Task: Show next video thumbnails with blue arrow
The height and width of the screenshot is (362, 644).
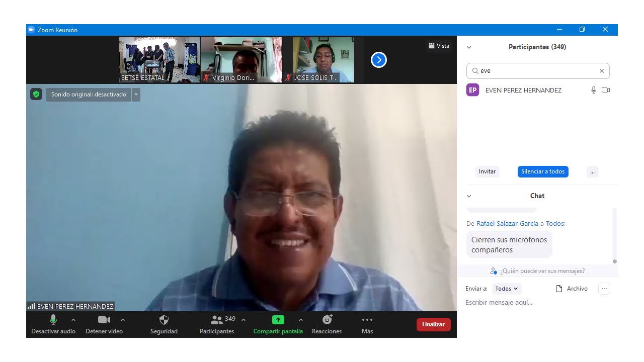Action: (x=378, y=60)
